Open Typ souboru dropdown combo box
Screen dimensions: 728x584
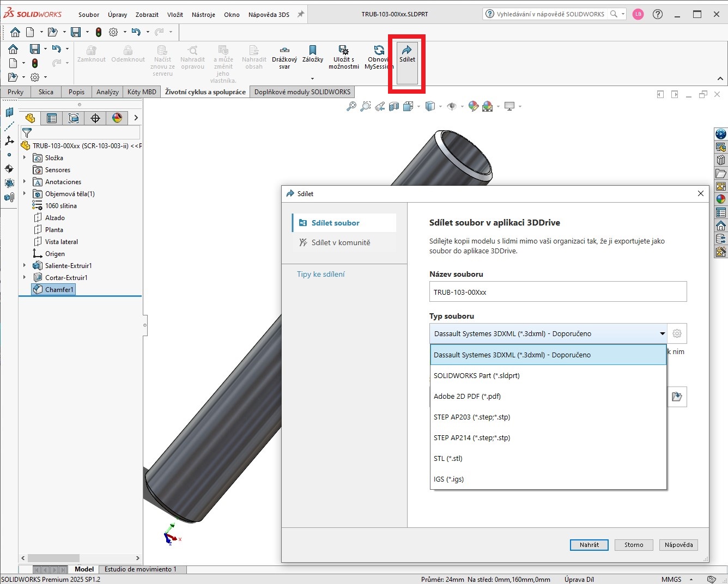click(x=548, y=333)
